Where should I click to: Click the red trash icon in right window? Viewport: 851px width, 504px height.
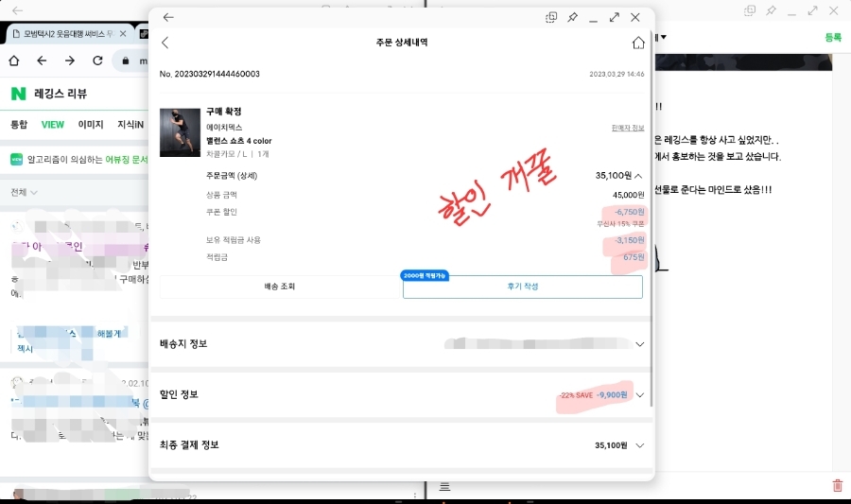[x=838, y=485]
